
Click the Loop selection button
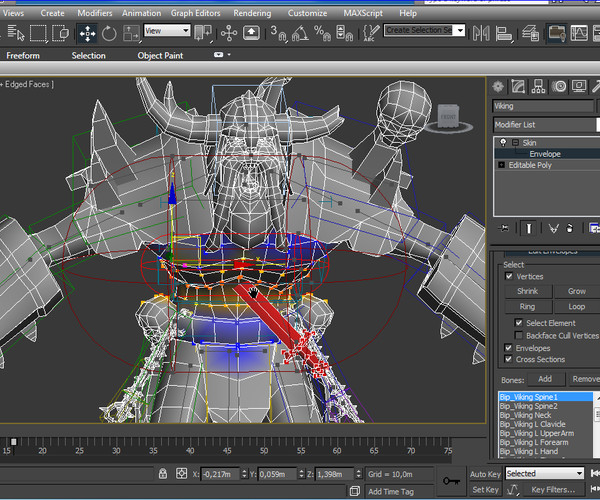click(577, 306)
